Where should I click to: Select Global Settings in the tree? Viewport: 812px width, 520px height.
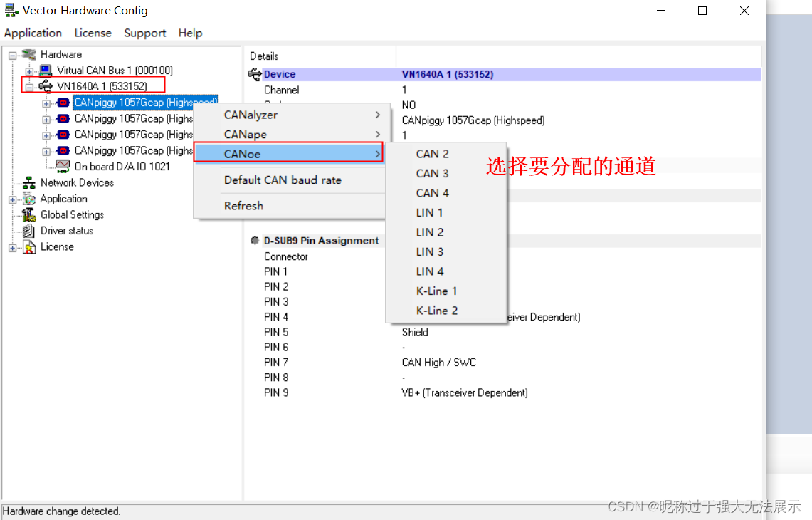click(x=72, y=214)
